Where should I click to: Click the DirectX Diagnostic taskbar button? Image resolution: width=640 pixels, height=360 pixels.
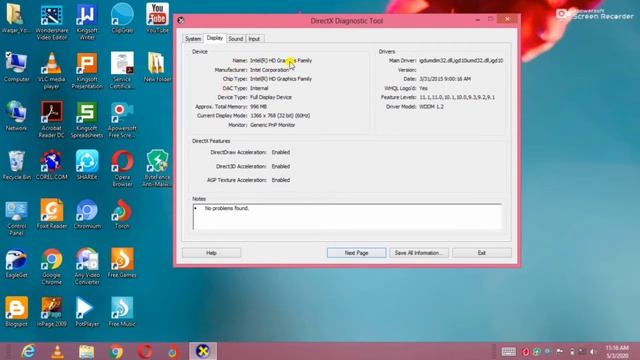click(x=203, y=351)
